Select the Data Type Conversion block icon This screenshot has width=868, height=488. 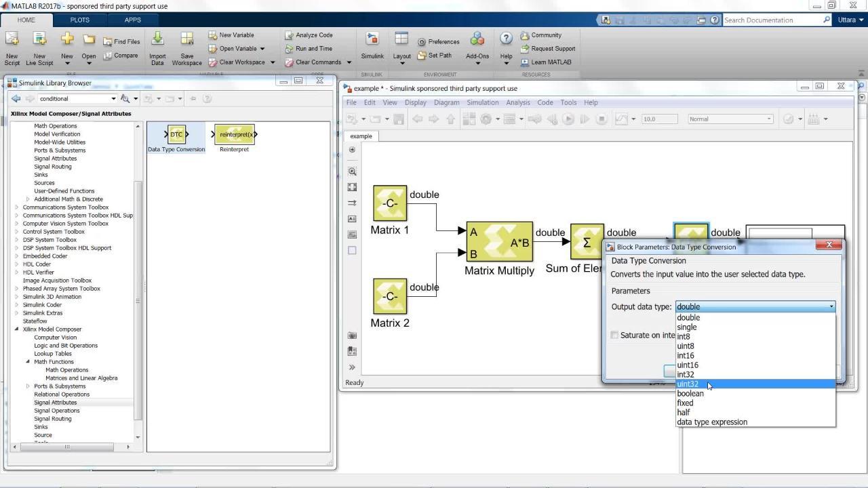point(176,134)
